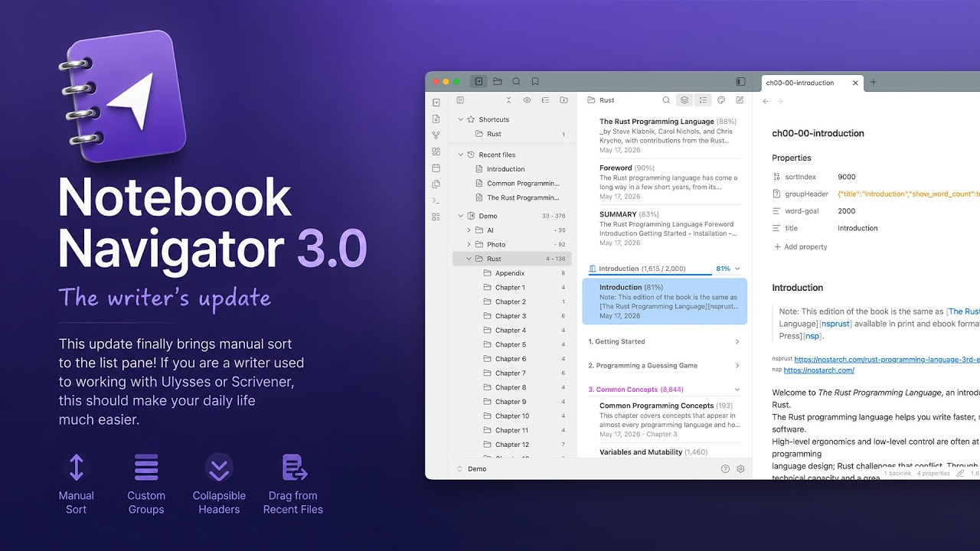Screen dimensions: 980x551
Task: Open a new tab with plus button
Action: pyautogui.click(x=874, y=83)
